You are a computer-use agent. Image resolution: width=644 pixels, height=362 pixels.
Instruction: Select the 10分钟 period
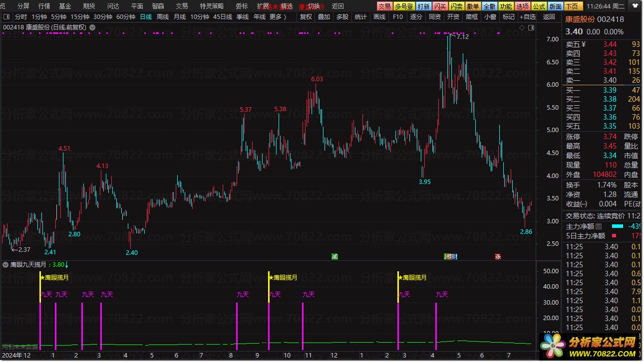coord(200,16)
